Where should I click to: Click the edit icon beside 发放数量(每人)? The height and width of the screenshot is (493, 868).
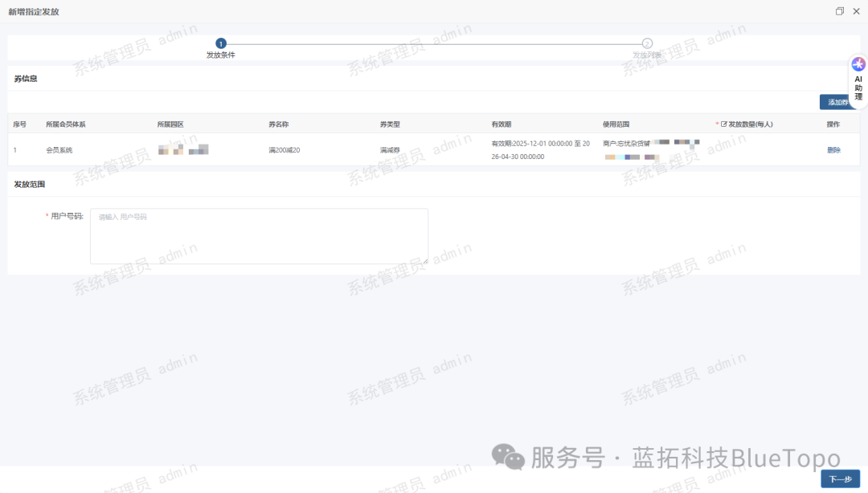723,124
